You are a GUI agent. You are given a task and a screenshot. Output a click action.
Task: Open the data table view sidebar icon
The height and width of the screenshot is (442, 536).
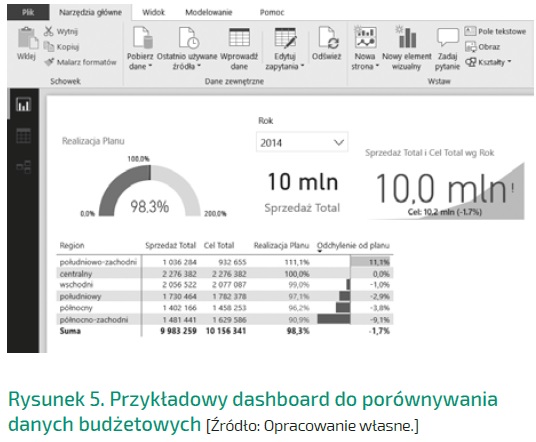(23, 135)
